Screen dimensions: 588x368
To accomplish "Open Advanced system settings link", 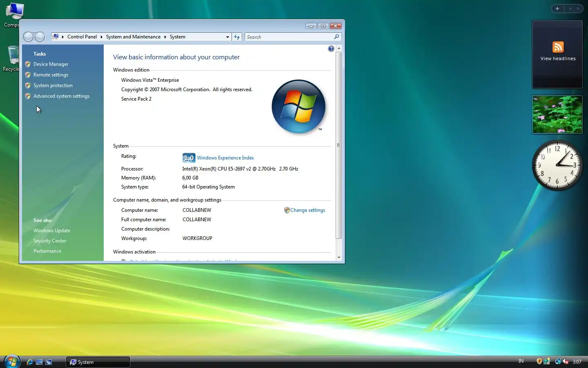I will (61, 96).
